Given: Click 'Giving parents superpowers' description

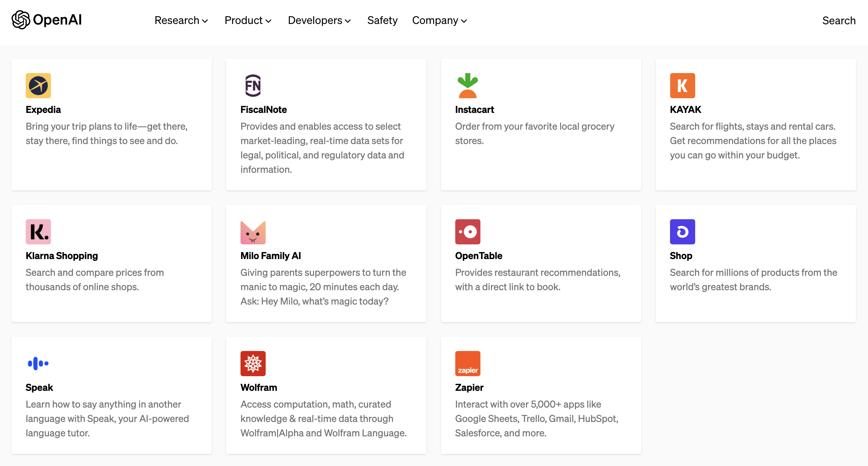Looking at the screenshot, I should [x=323, y=287].
